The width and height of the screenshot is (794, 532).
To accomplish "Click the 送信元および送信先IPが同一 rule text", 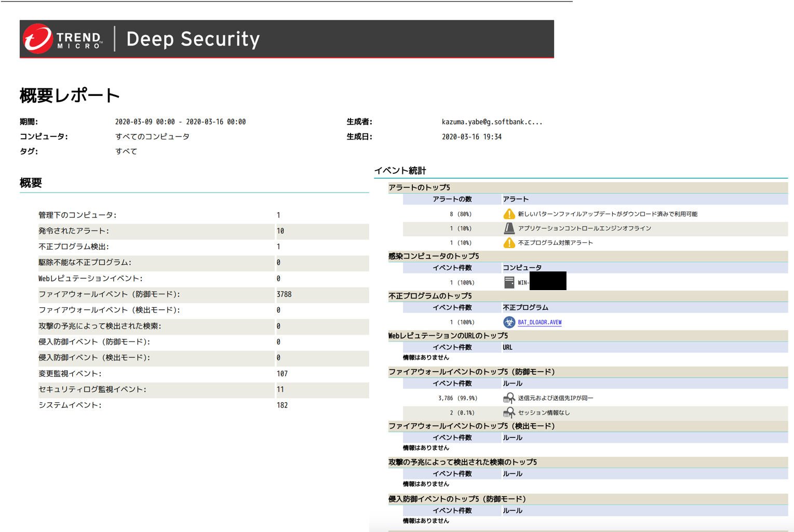I will (x=556, y=398).
